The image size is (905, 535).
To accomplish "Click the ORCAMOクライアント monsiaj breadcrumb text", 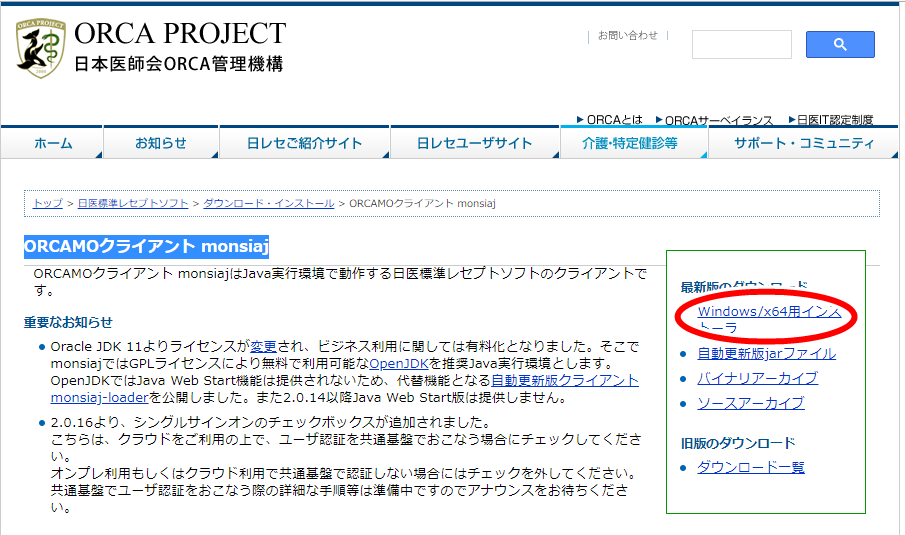I will (422, 203).
